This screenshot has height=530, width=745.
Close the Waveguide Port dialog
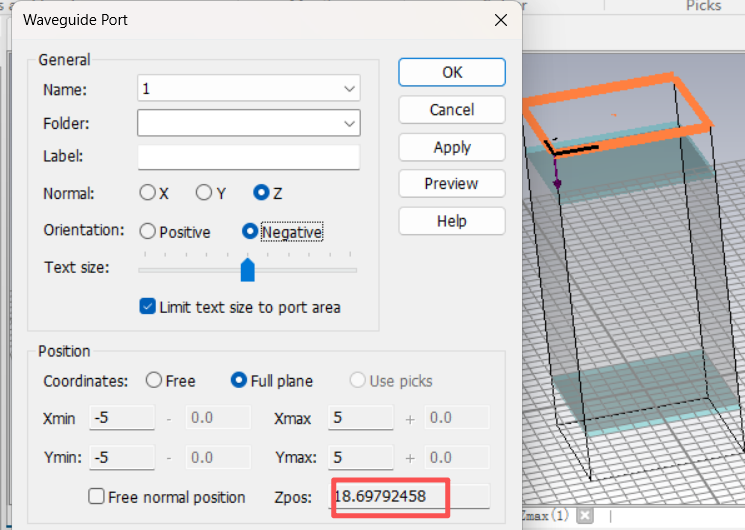click(501, 20)
